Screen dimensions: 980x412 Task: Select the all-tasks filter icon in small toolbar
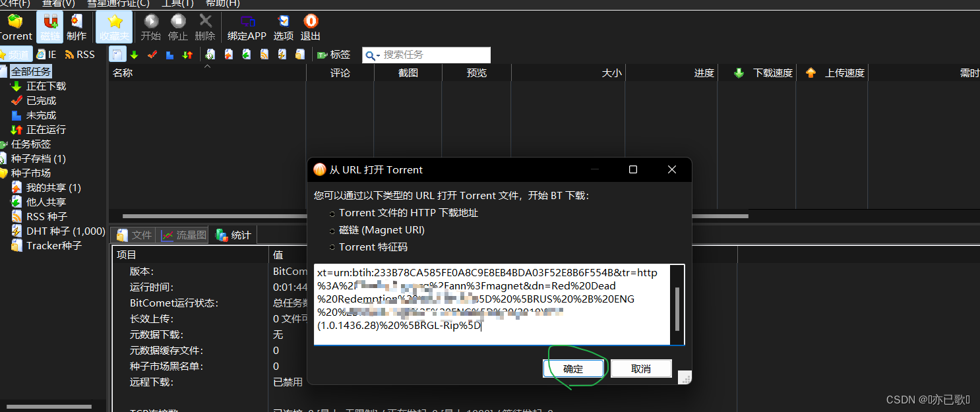(117, 55)
